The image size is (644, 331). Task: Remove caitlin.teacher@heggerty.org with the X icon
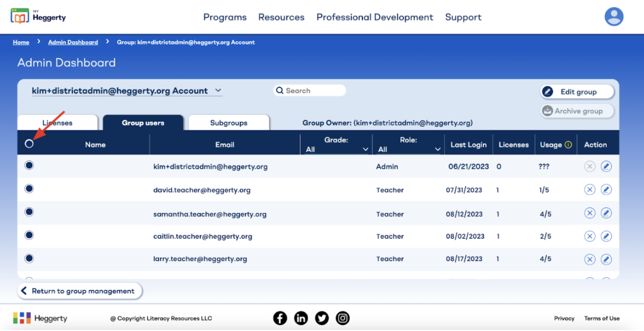click(x=589, y=236)
